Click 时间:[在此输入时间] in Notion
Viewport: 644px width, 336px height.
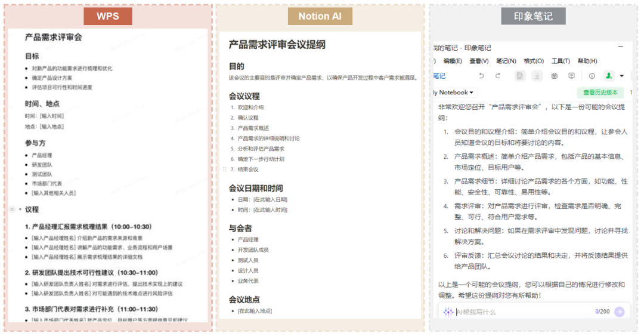pos(262,209)
